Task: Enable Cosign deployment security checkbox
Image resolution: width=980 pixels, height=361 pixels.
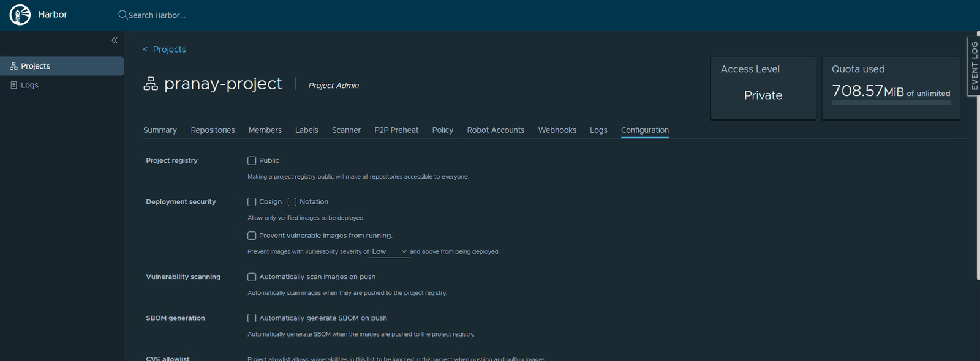Action: (252, 202)
